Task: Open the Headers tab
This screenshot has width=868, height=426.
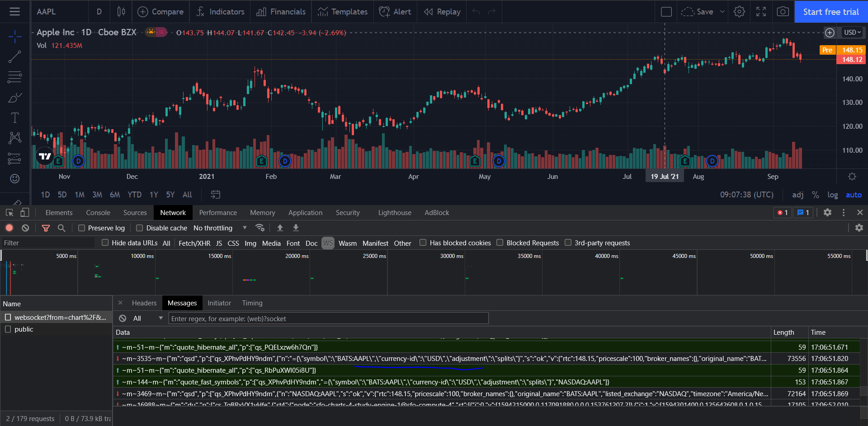Action: tap(144, 303)
